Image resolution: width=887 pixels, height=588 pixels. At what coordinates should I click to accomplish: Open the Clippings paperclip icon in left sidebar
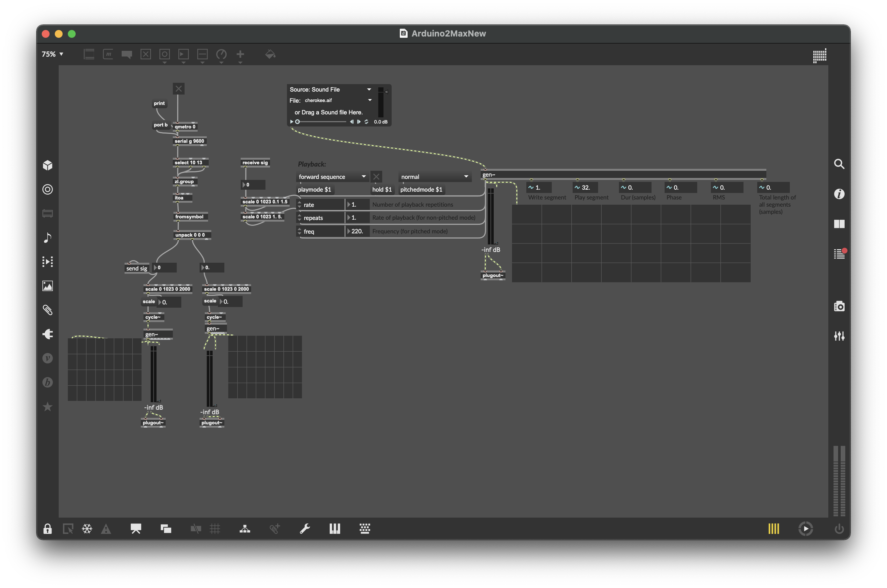[48, 310]
